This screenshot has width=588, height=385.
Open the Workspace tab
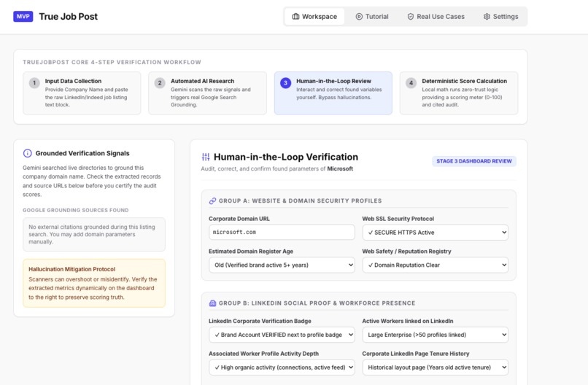(x=314, y=17)
